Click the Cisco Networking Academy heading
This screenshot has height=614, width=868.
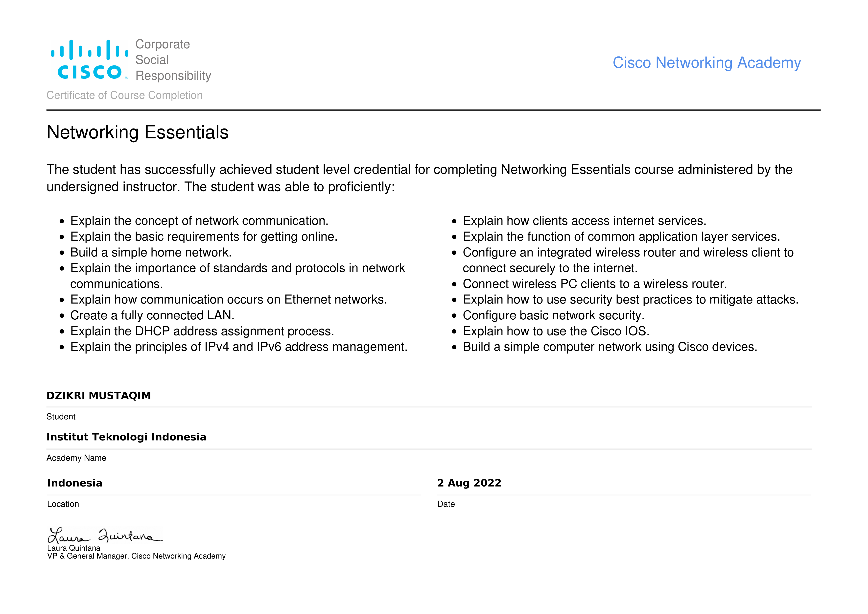(x=706, y=63)
